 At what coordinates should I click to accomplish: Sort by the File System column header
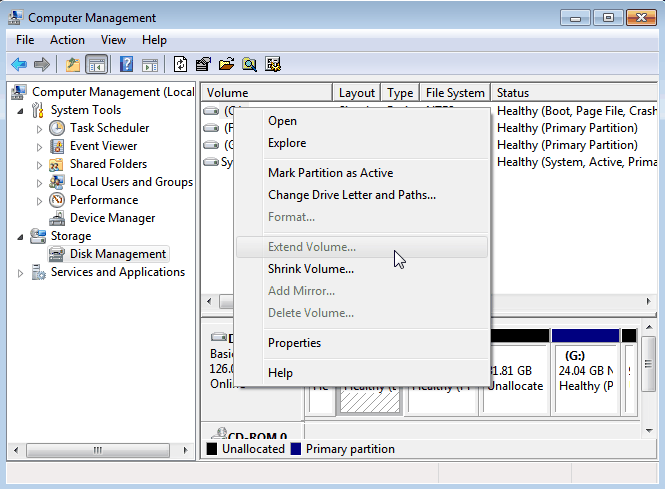455,92
